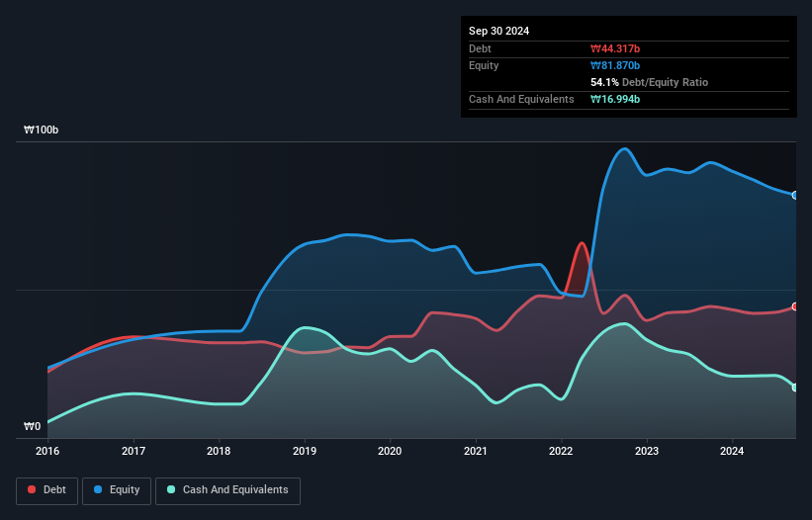Click the red debt spike peak in 2022

point(583,242)
